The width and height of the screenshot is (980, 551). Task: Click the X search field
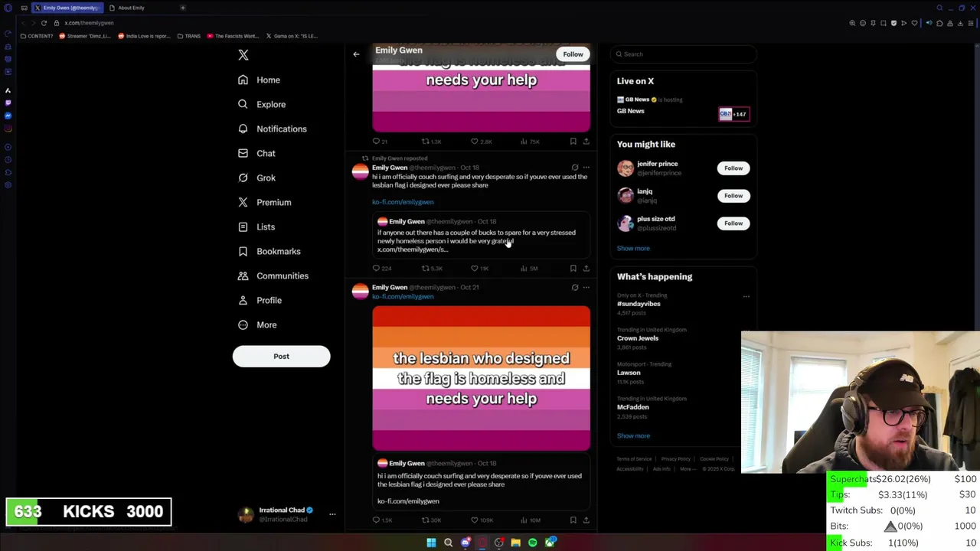[684, 54]
